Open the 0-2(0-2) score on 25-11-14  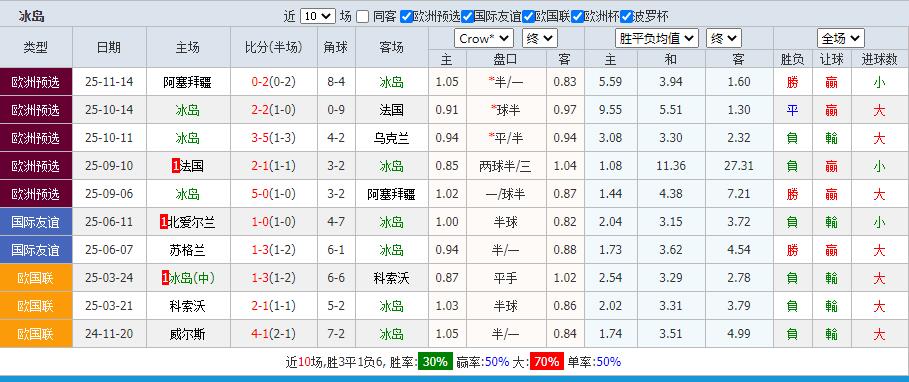click(x=274, y=82)
